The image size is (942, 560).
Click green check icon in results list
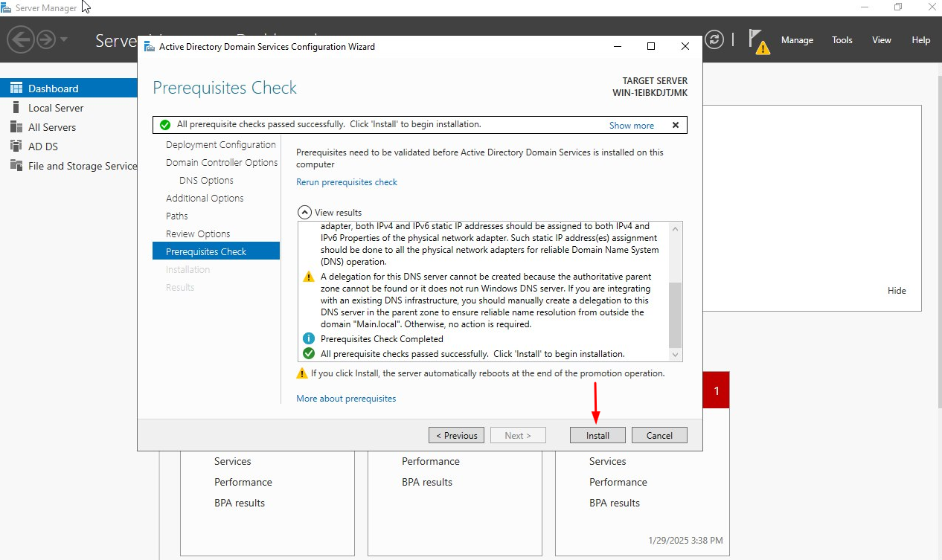point(309,354)
